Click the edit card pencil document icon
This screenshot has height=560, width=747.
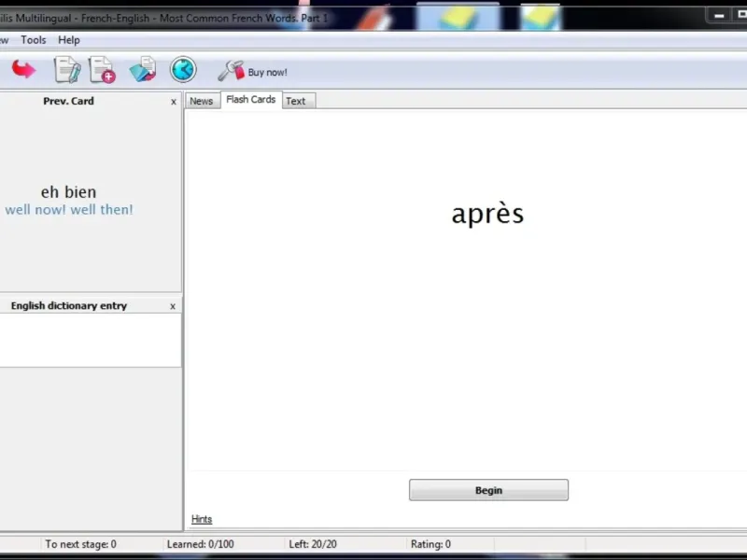(x=67, y=69)
